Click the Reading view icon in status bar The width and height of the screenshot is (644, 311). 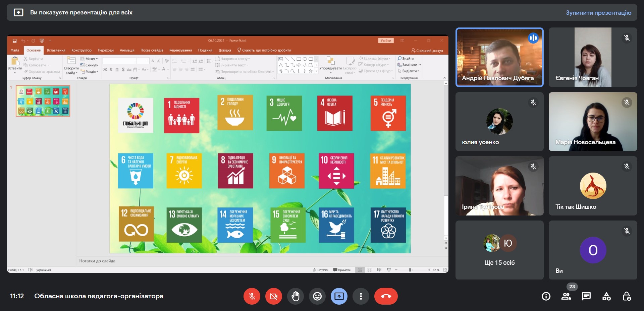tap(379, 270)
